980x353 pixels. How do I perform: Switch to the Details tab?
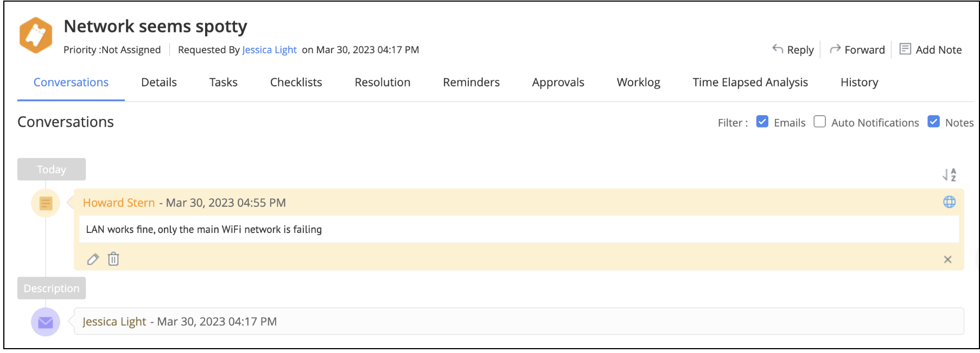pyautogui.click(x=158, y=83)
